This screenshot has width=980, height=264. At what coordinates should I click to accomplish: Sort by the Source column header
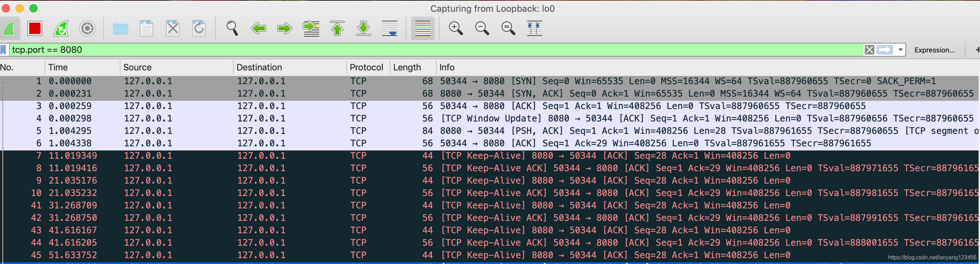[x=177, y=67]
